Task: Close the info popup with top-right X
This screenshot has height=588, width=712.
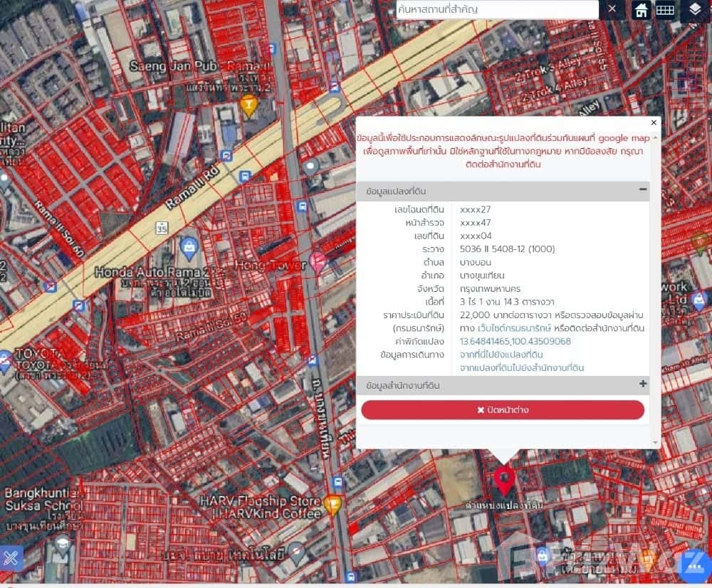Action: (654, 122)
